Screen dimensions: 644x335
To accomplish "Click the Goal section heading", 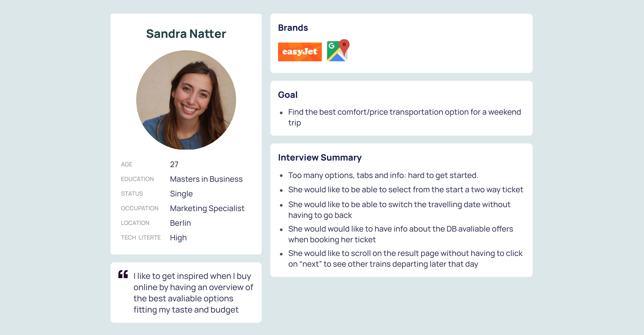I will coord(288,95).
